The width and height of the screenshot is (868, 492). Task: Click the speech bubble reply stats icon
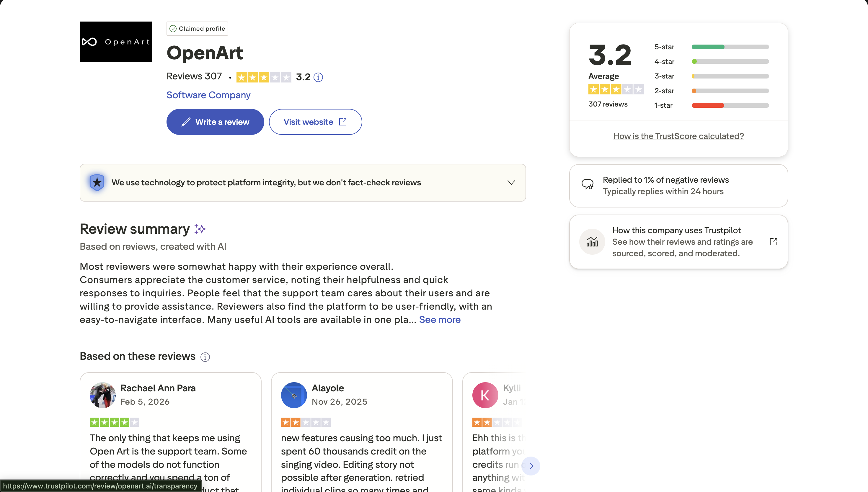[588, 184]
